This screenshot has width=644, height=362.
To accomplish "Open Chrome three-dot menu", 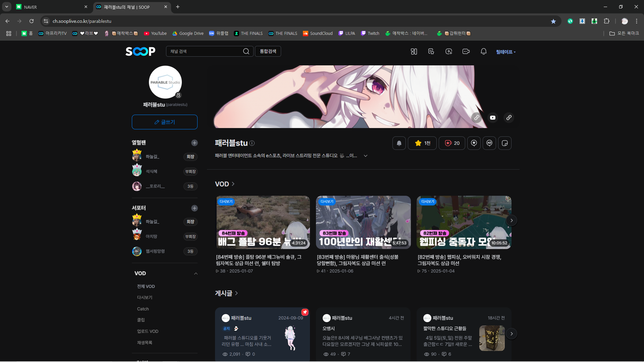I will point(637,21).
